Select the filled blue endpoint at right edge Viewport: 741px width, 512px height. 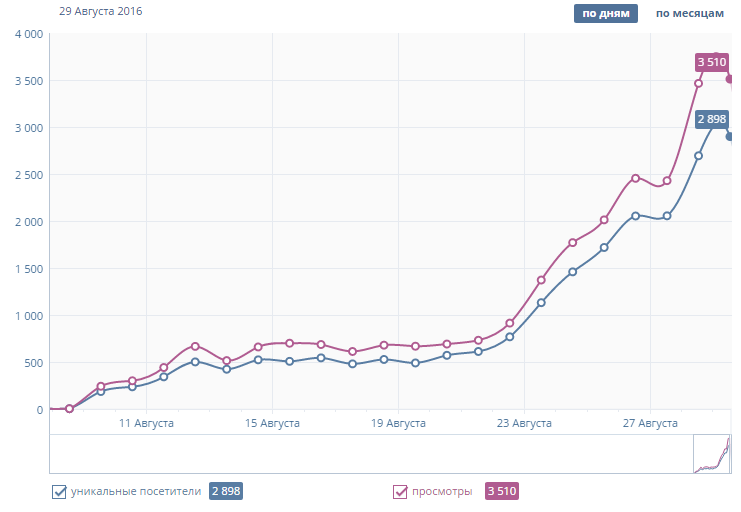tap(730, 136)
